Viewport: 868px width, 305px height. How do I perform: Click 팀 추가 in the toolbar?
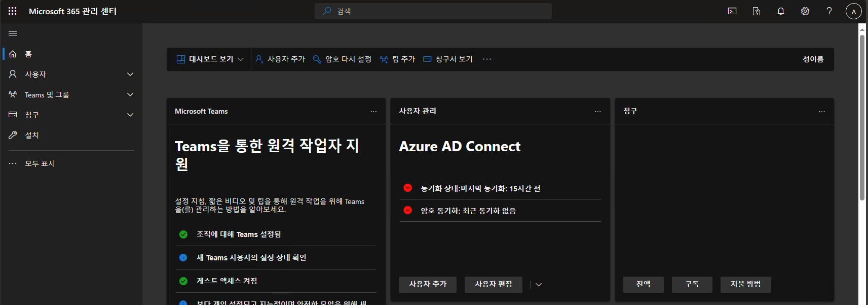(397, 59)
